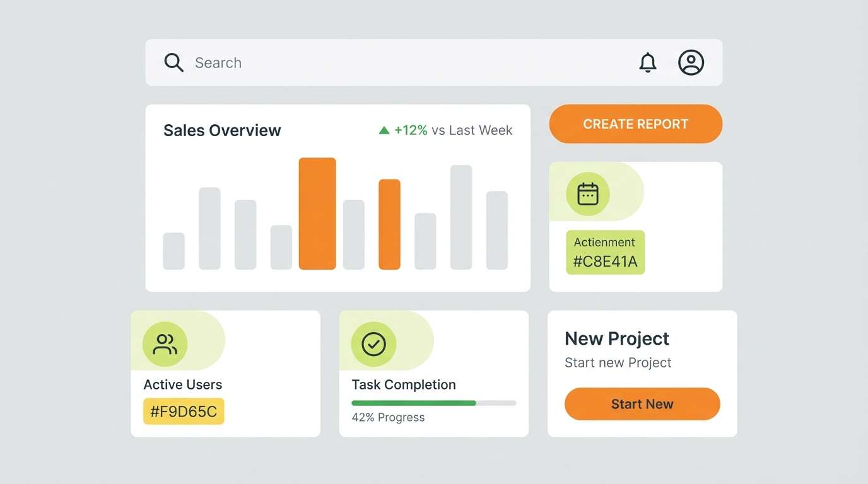
Task: Select the #F9D65C color swatch
Action: pyautogui.click(x=183, y=411)
